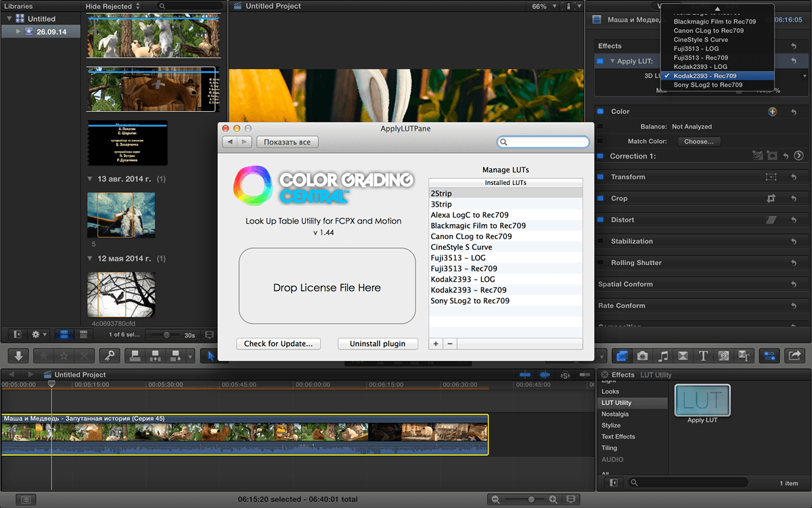Select the Apply LUT effect thumbnail
Image resolution: width=812 pixels, height=508 pixels.
point(702,400)
